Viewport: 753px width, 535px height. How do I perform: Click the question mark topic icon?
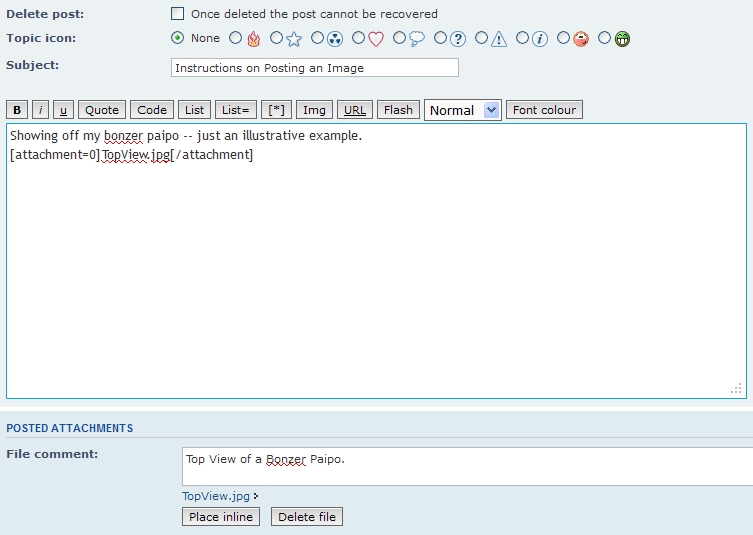pyautogui.click(x=458, y=39)
